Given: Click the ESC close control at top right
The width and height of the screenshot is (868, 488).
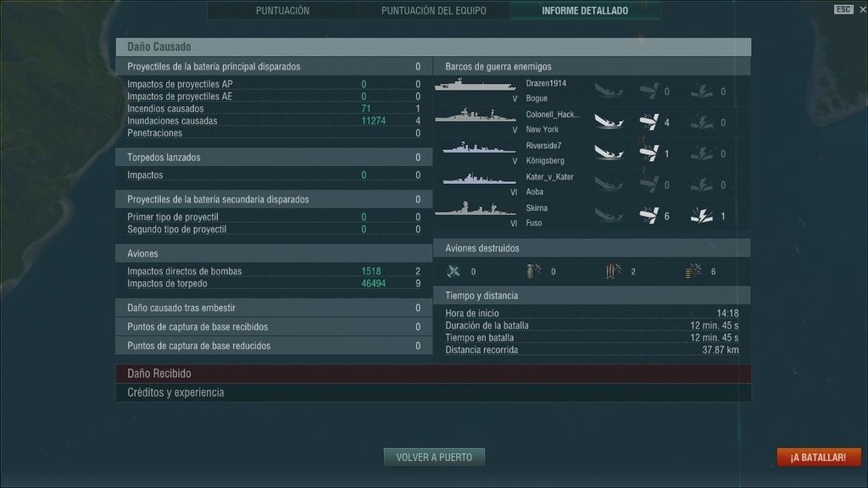Looking at the screenshot, I should (843, 8).
